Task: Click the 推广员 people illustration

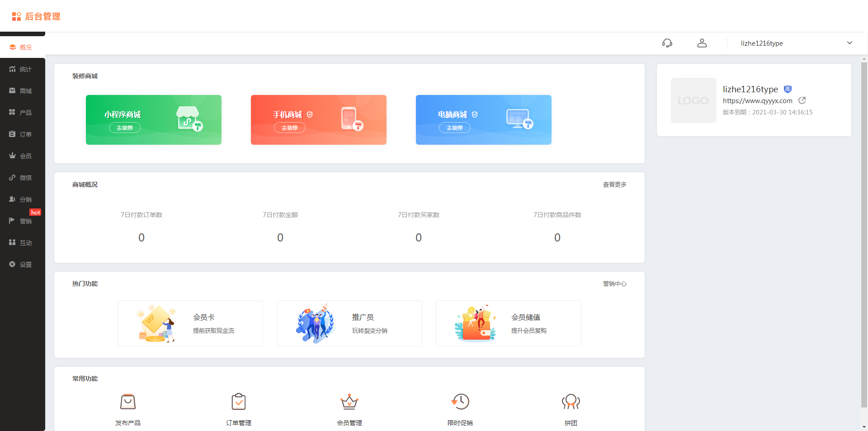Action: point(315,323)
